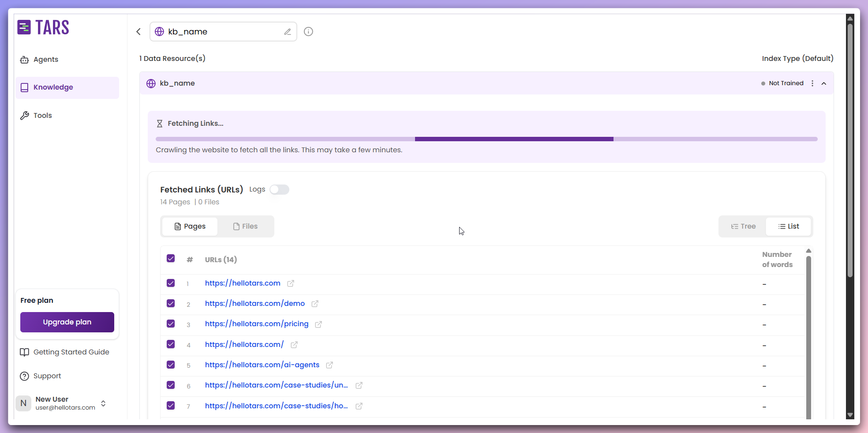
Task: Toggle the Logs switch
Action: [279, 189]
